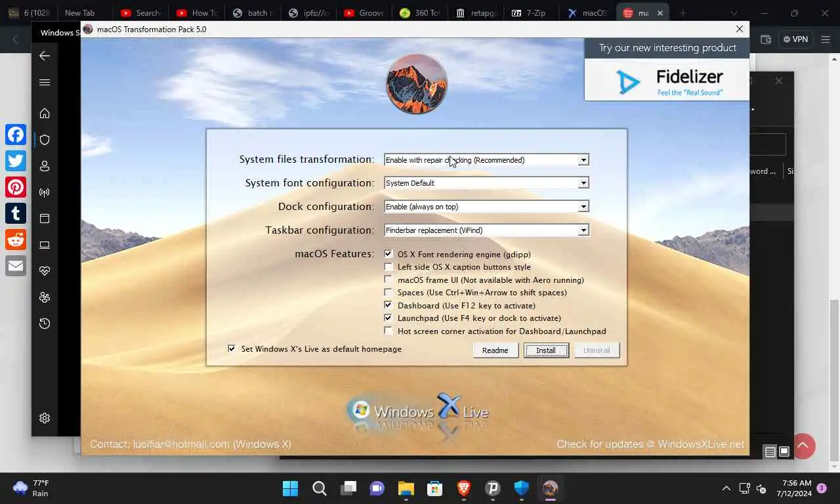840x504 pixels.
Task: Open the broadcast signal icon in sidebar
Action: [45, 192]
